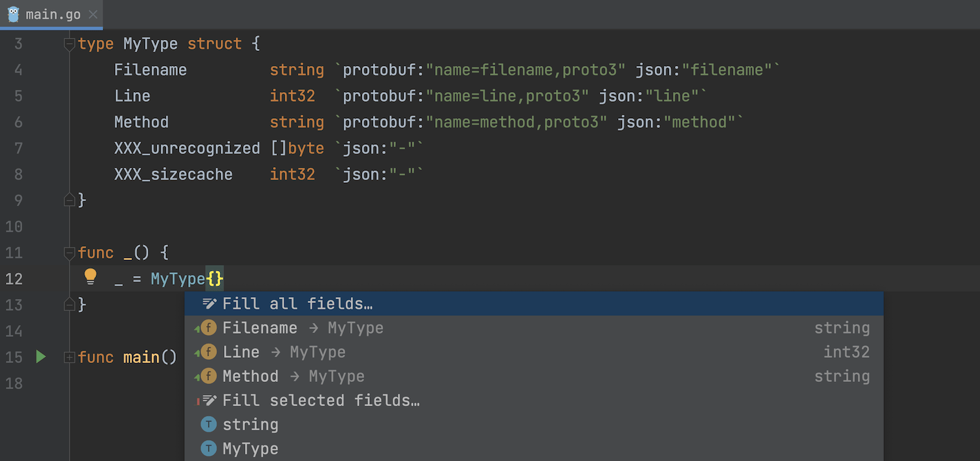Switch to the main.go editor tab

click(x=52, y=14)
